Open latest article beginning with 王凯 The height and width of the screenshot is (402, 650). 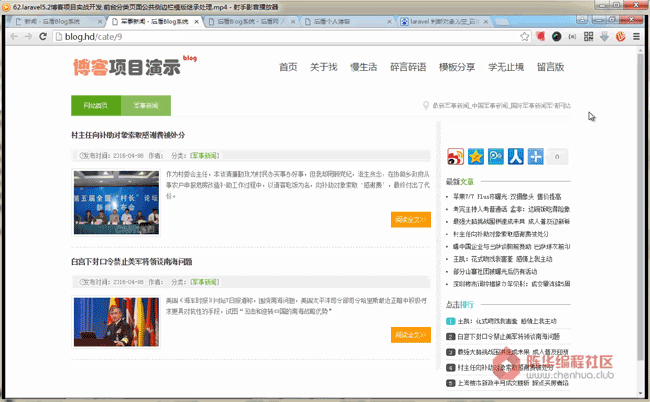tap(502, 259)
